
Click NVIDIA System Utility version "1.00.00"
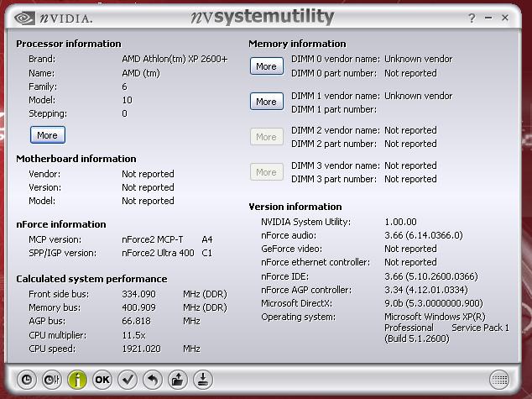pyautogui.click(x=400, y=222)
